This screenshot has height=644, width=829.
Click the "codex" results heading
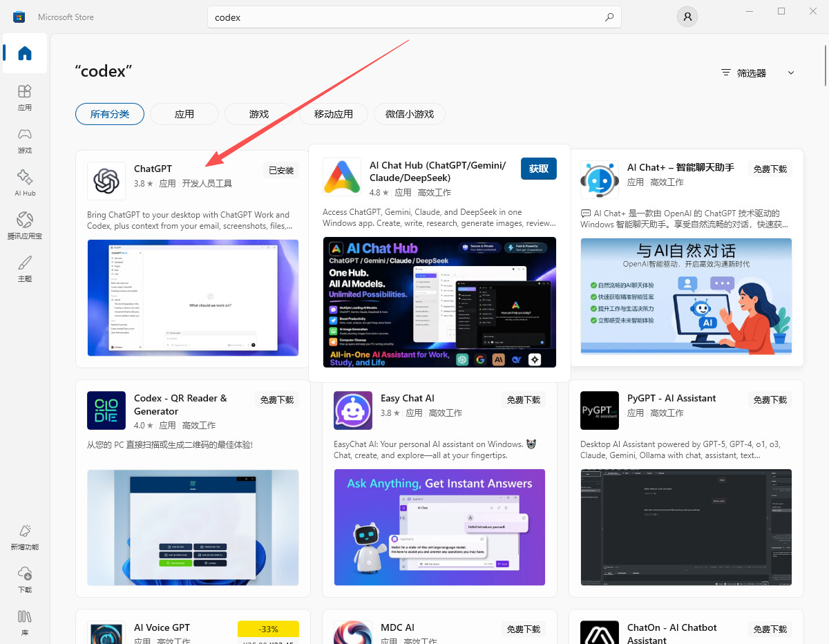[103, 71]
